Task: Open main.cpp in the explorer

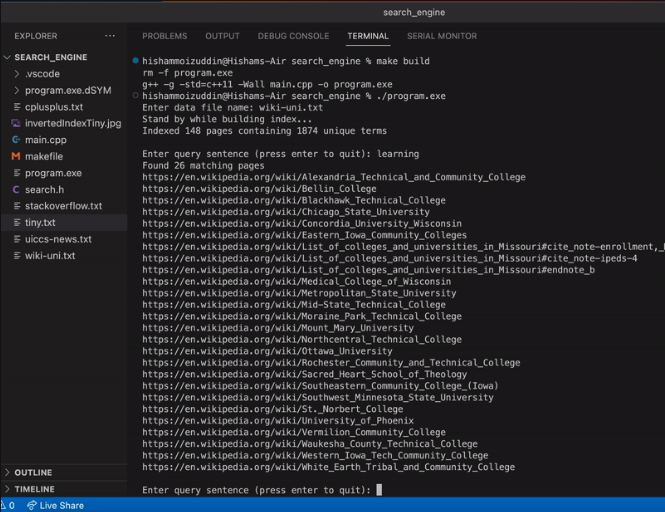Action: tap(46, 140)
